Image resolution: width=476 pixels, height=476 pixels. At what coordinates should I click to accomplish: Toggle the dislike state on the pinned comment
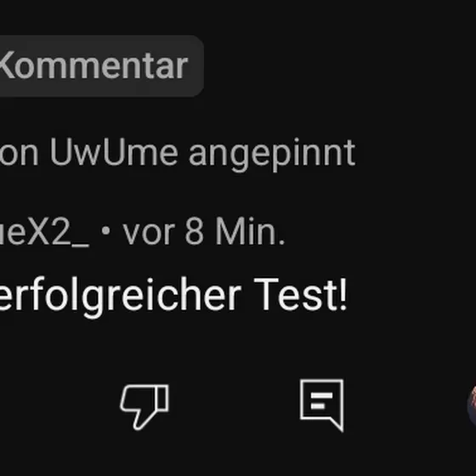tap(144, 407)
